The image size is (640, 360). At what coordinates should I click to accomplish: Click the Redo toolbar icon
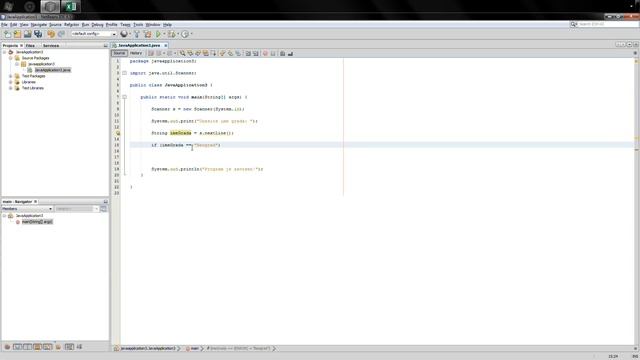pyautogui.click(x=61, y=34)
